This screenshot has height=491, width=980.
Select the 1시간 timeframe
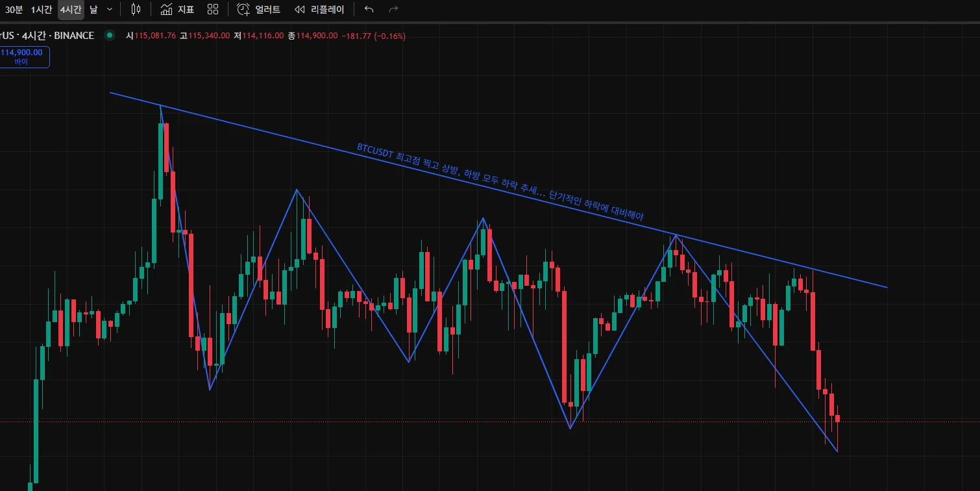(42, 10)
